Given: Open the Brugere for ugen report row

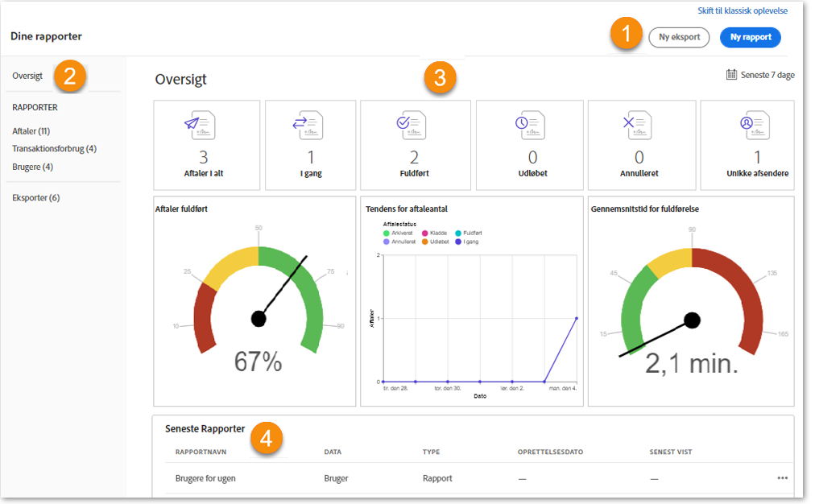Looking at the screenshot, I should (205, 478).
